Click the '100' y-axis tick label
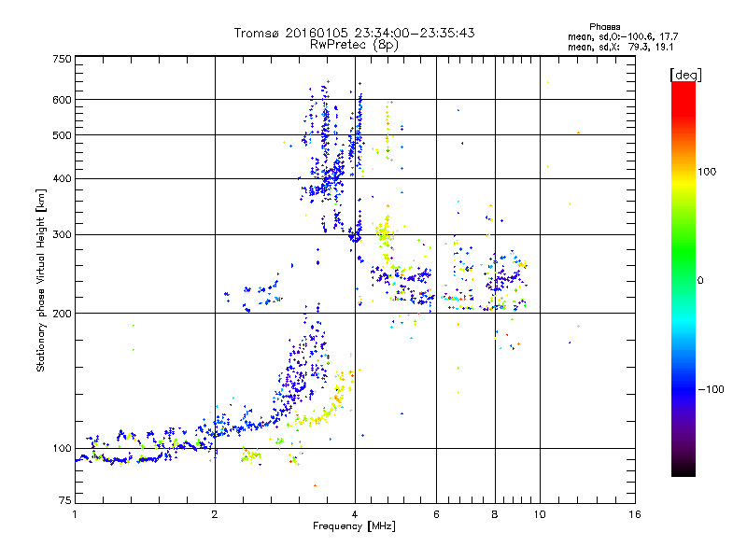The height and width of the screenshot is (560, 747). (x=62, y=449)
